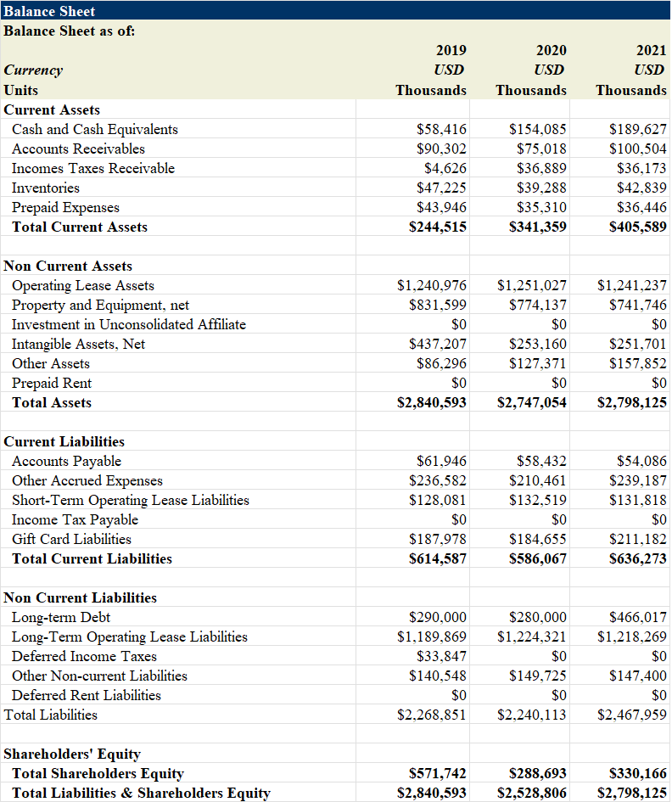Click the $405,589 total current assets cell
Viewport: 672px width, 802px height.
coord(638,227)
